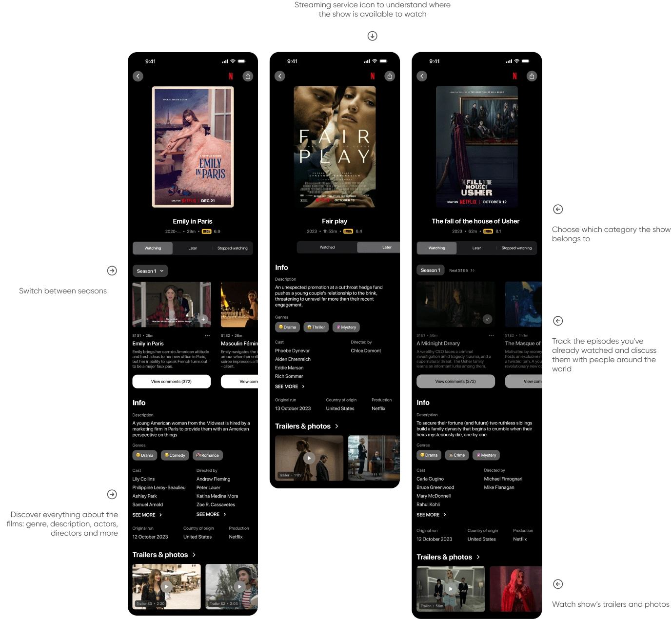Play the Fair play trailer 1:09
This screenshot has width=672, height=619.
point(309,458)
